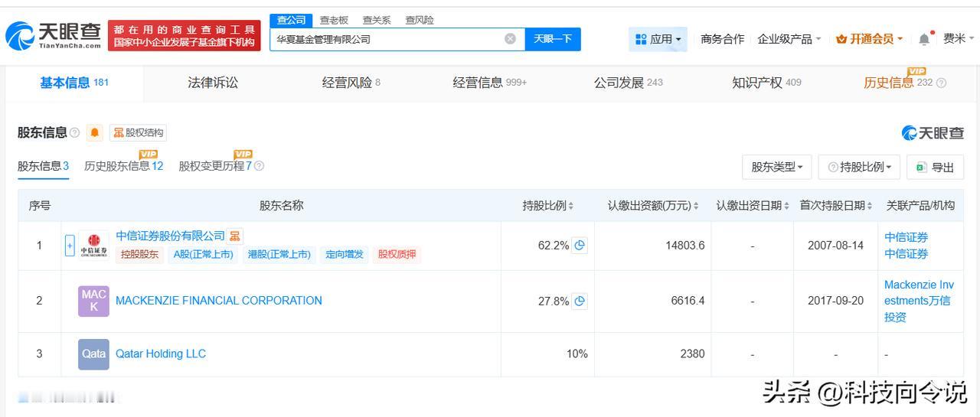Open Mackenzie Investments万信投资 related link

pos(919,301)
